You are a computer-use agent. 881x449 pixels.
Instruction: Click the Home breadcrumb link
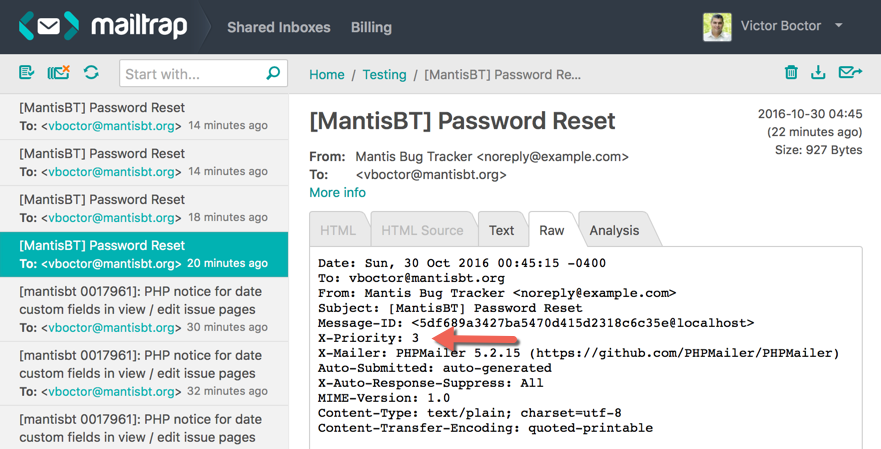(327, 74)
